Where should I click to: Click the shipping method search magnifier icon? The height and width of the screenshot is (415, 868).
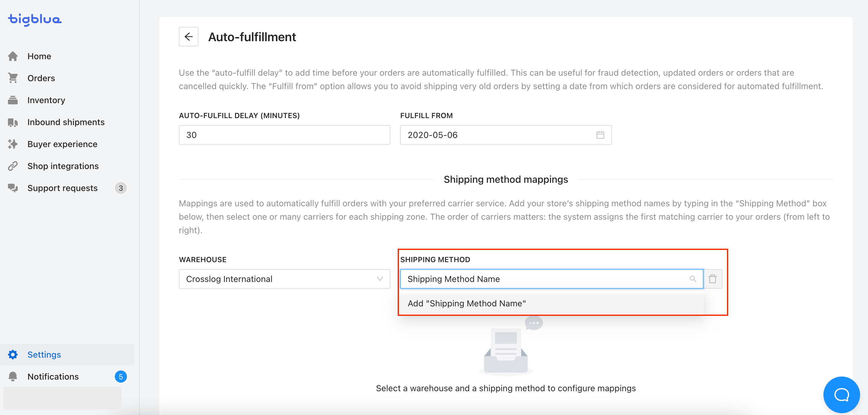coord(693,279)
